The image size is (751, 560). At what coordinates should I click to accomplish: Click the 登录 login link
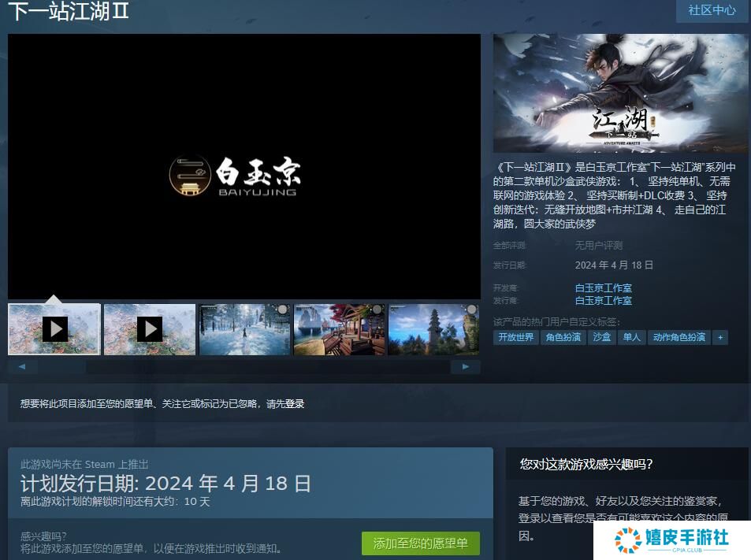(295, 404)
